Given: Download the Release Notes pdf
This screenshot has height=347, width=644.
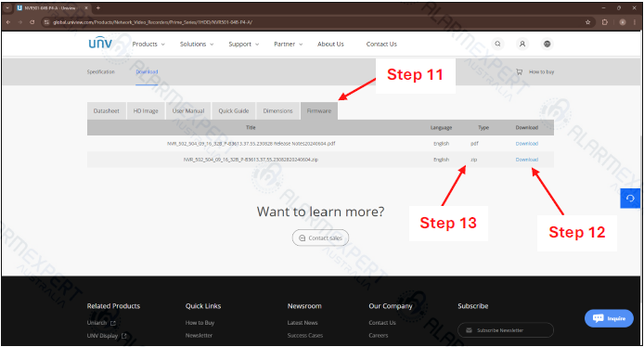Looking at the screenshot, I should tap(526, 144).
